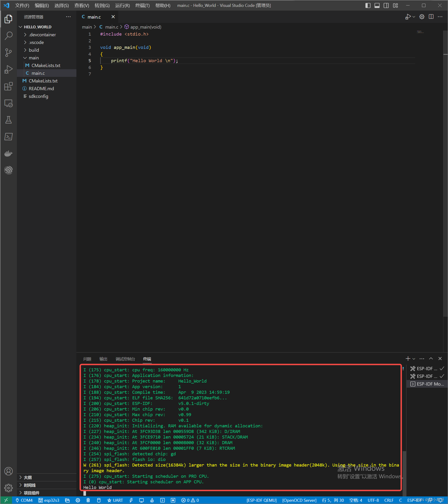Switch to the 问题 problems tab

coord(87,359)
